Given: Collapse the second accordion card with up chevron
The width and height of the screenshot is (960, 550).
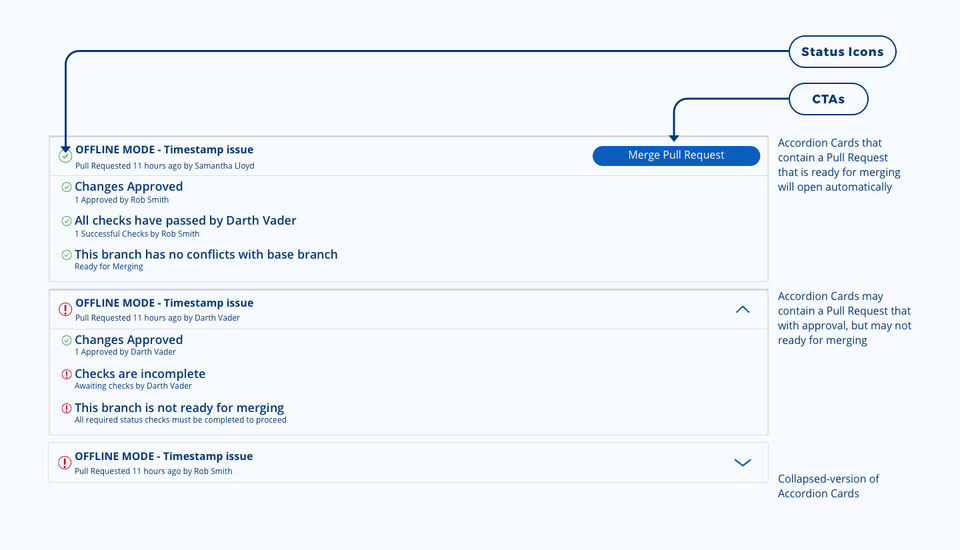Looking at the screenshot, I should [x=742, y=310].
